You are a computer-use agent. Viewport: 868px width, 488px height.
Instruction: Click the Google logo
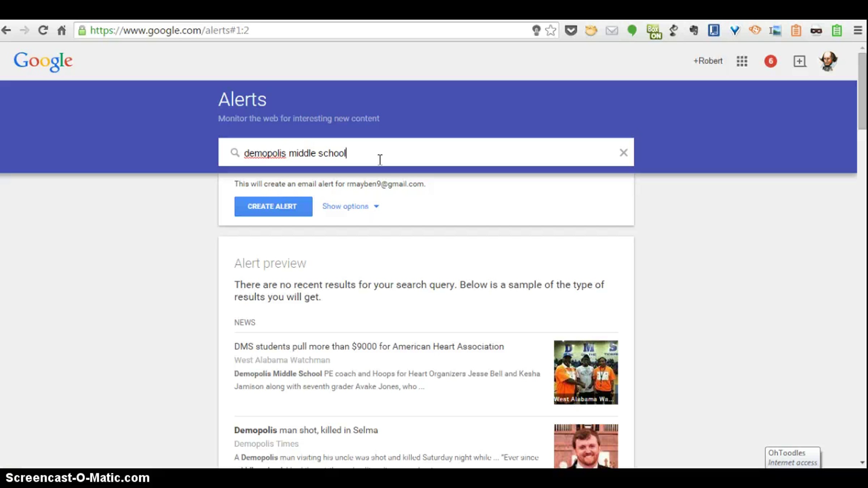click(43, 61)
